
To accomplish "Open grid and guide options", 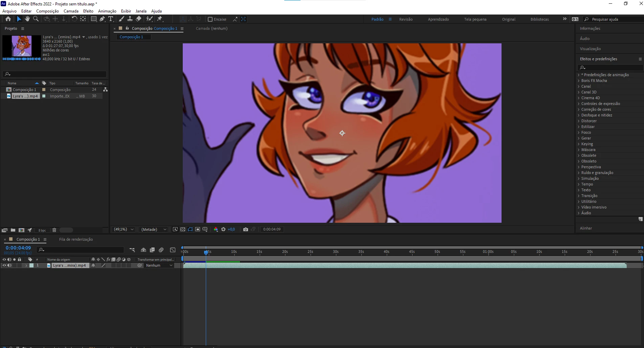I will (x=205, y=230).
